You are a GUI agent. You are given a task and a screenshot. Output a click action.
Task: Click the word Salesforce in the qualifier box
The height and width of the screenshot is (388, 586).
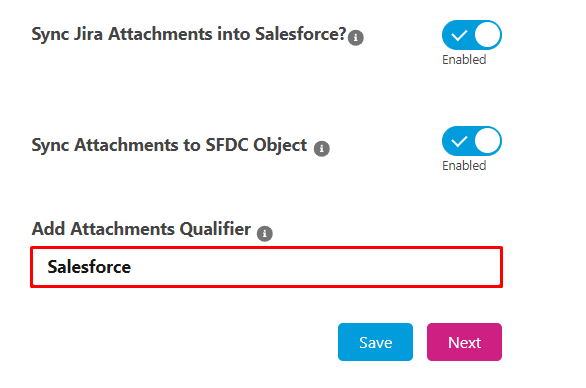point(89,267)
